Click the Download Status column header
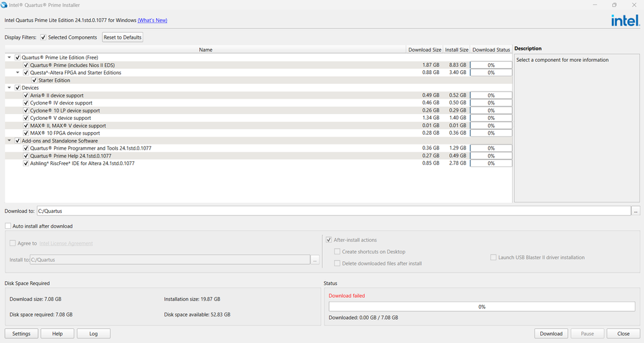Screen dimensions: 644x343 491,50
